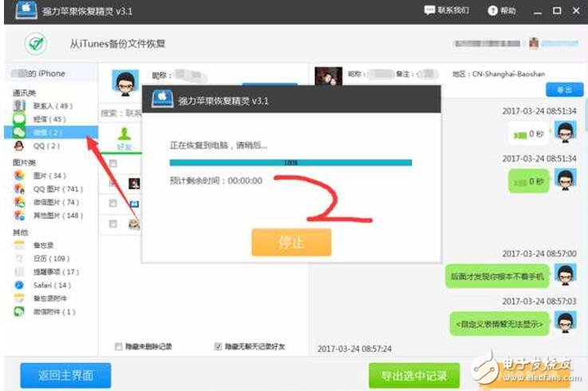Tick checkbox beside the beige avatar contact
The image size is (588, 391).
click(x=112, y=223)
